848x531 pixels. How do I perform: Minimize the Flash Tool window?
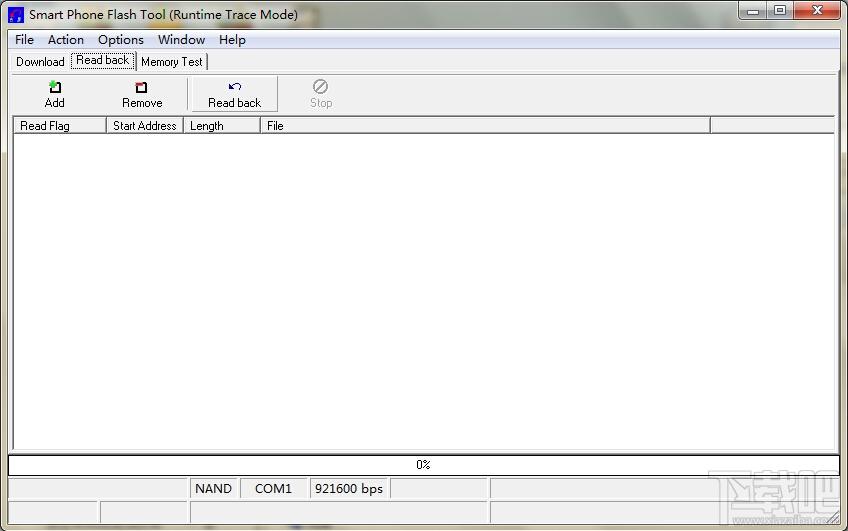pyautogui.click(x=752, y=10)
